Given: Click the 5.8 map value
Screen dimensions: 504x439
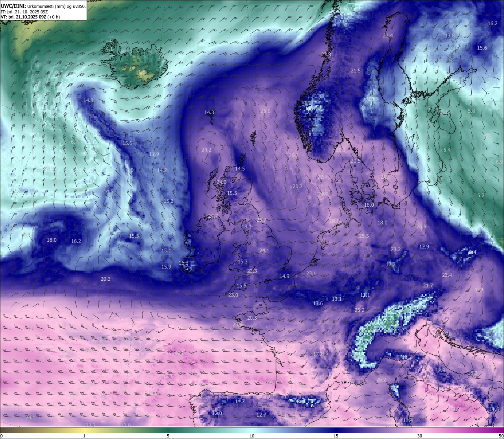Looking at the screenshot, I should coord(471,111).
